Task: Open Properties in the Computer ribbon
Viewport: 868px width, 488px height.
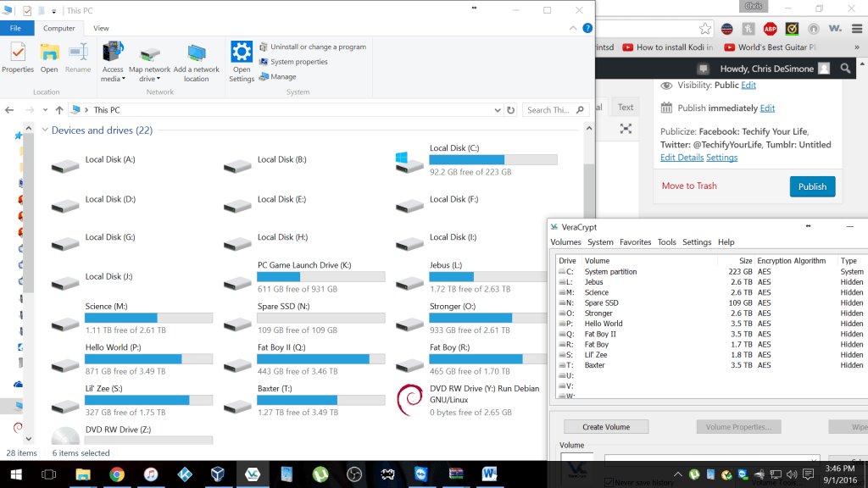Action: click(18, 58)
